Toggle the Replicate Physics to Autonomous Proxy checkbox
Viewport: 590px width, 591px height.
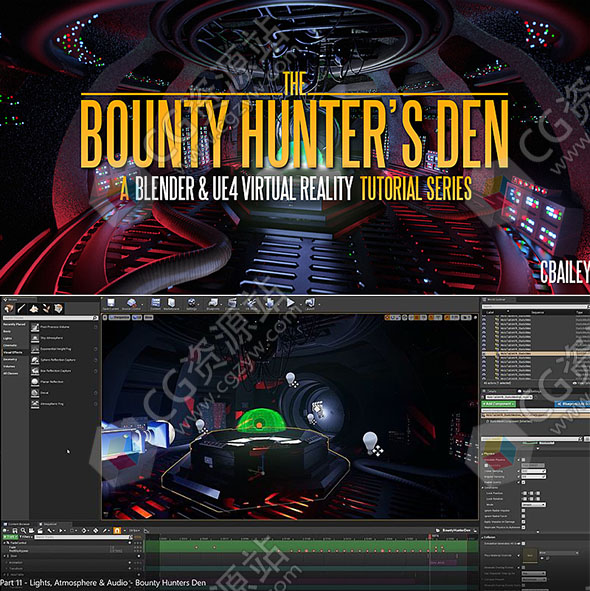523,527
